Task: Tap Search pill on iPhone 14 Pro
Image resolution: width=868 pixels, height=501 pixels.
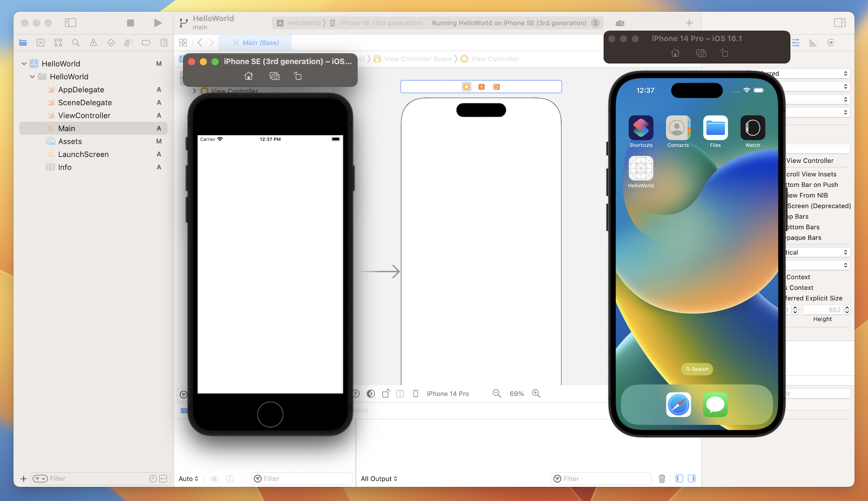Action: (697, 369)
